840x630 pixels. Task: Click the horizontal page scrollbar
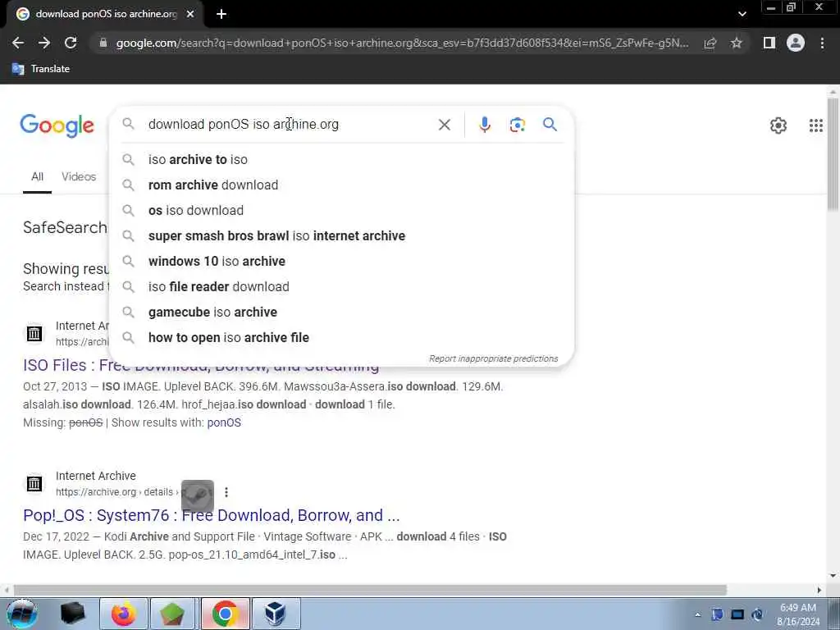tap(370, 591)
